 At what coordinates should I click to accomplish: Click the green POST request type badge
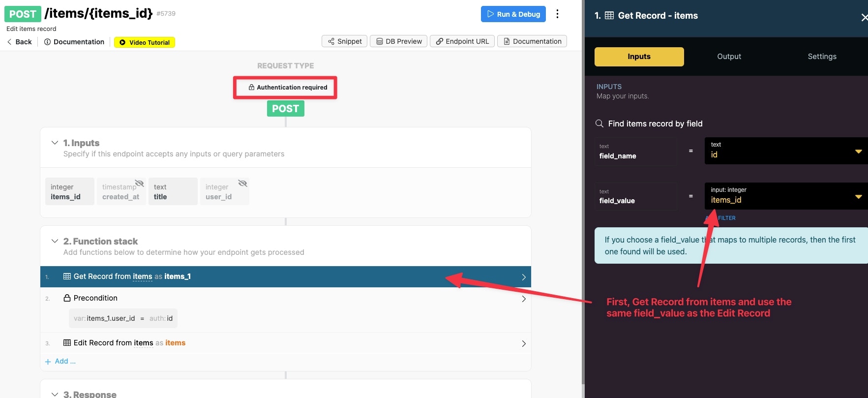pos(286,109)
